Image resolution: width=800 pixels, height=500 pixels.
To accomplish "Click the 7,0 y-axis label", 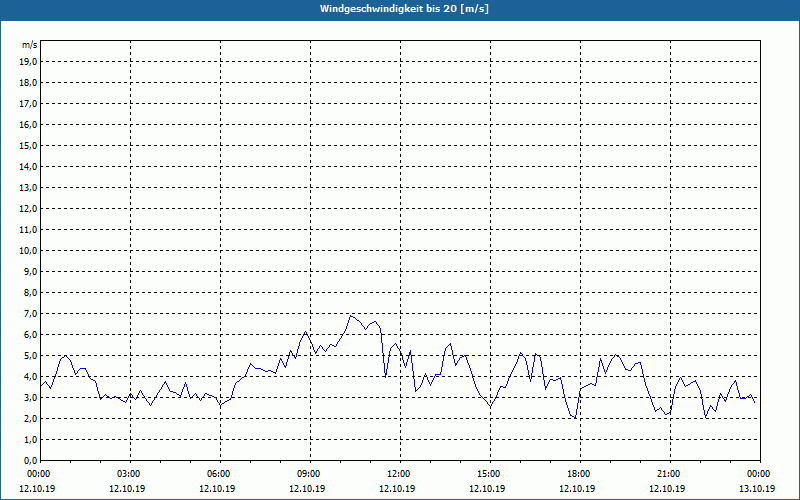I will pyautogui.click(x=30, y=313).
